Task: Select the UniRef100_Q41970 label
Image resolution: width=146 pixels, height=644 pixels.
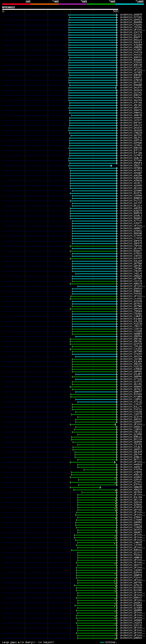Action: 131,88
